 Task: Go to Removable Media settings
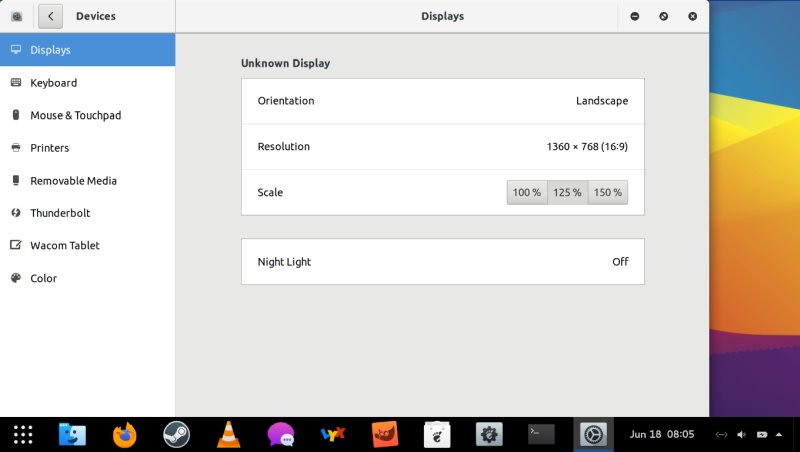tap(73, 181)
